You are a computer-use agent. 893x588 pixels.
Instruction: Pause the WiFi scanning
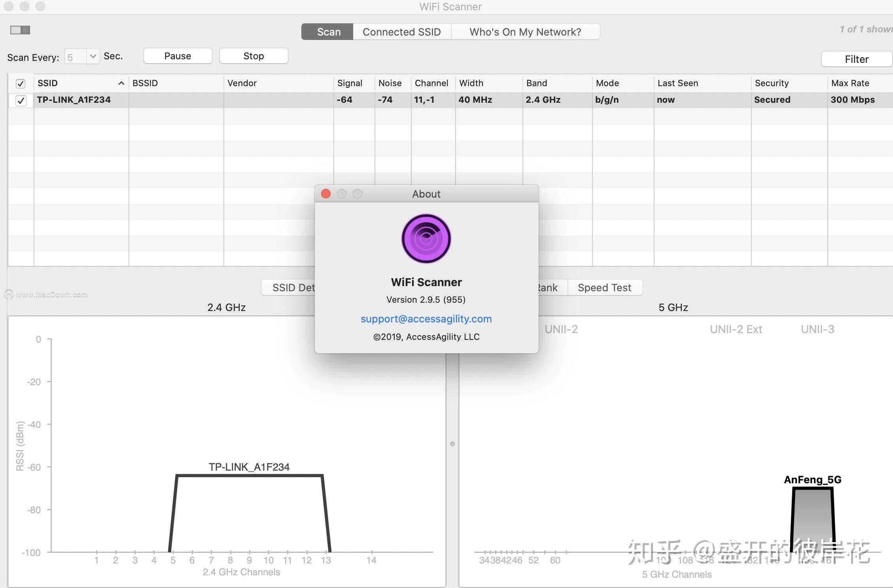tap(178, 56)
